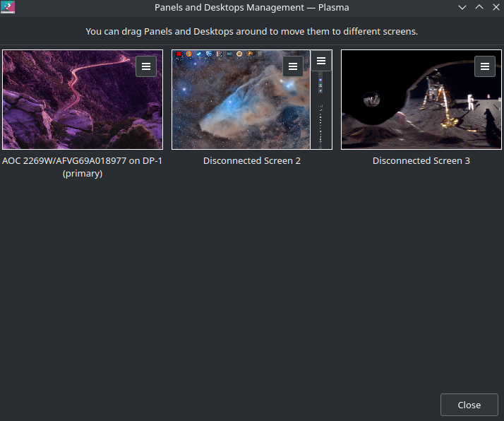This screenshot has height=421, width=504.
Task: Select the purple canyon desktop thumbnail
Action: pos(83,100)
